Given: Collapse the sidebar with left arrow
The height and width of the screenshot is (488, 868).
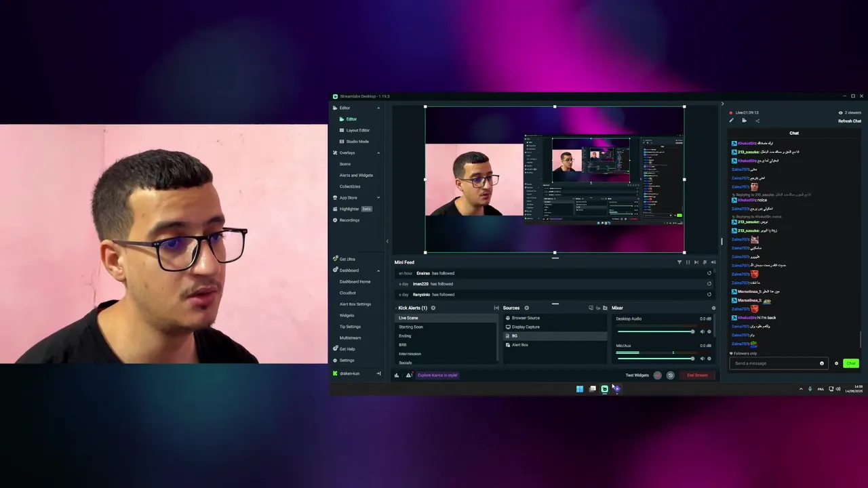Looking at the screenshot, I should pyautogui.click(x=387, y=241).
